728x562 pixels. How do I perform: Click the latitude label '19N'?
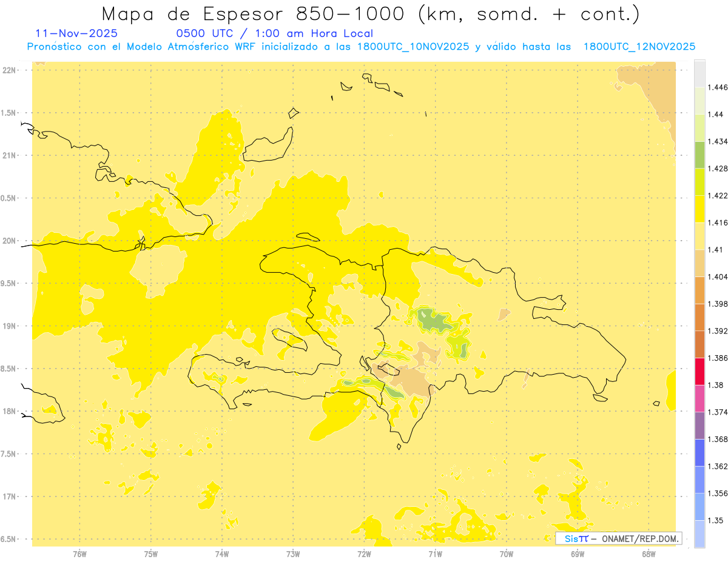[x=9, y=326]
